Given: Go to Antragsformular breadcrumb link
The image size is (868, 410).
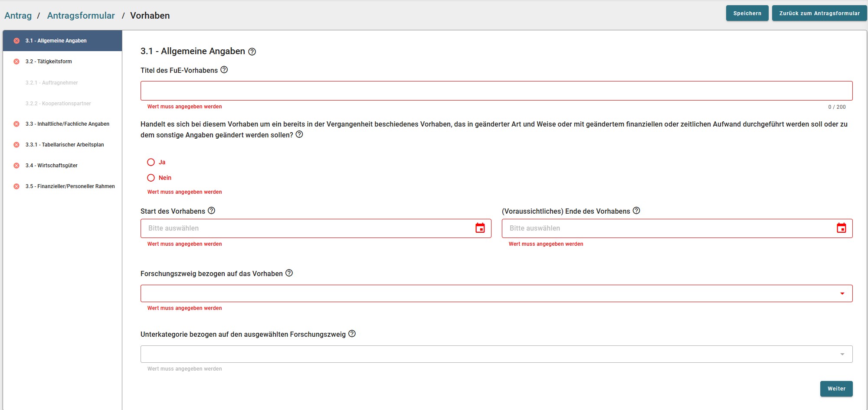Looking at the screenshot, I should click(x=81, y=16).
